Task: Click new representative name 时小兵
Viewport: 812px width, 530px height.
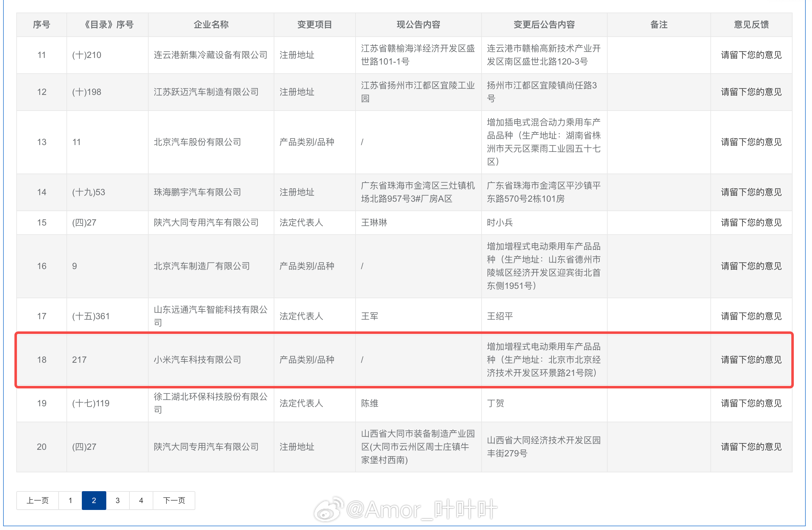Action: [500, 222]
